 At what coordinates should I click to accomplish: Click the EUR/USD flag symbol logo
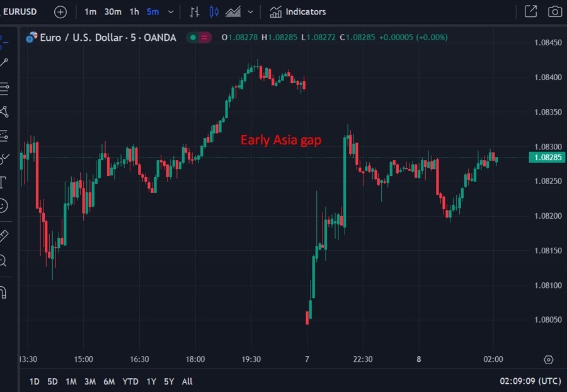click(x=31, y=37)
